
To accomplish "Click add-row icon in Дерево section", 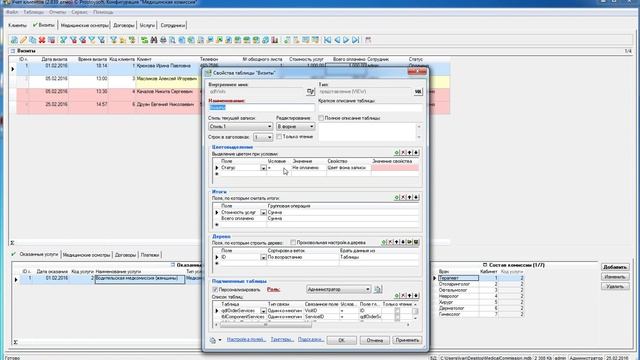I will pos(384,242).
